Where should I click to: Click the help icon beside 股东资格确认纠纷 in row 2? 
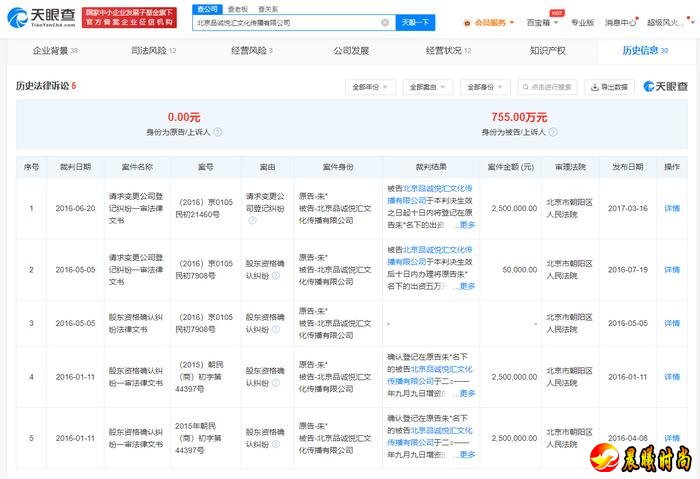point(276,276)
